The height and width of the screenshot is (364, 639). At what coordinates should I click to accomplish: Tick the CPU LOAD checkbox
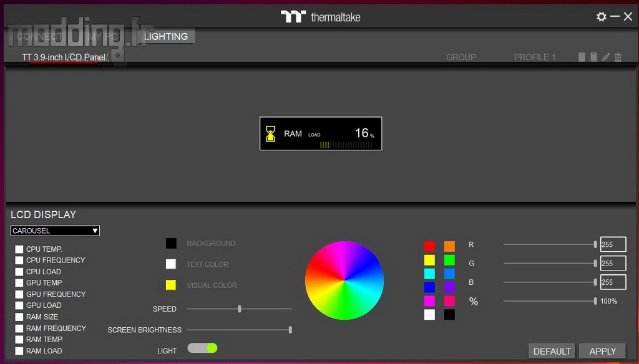click(19, 272)
